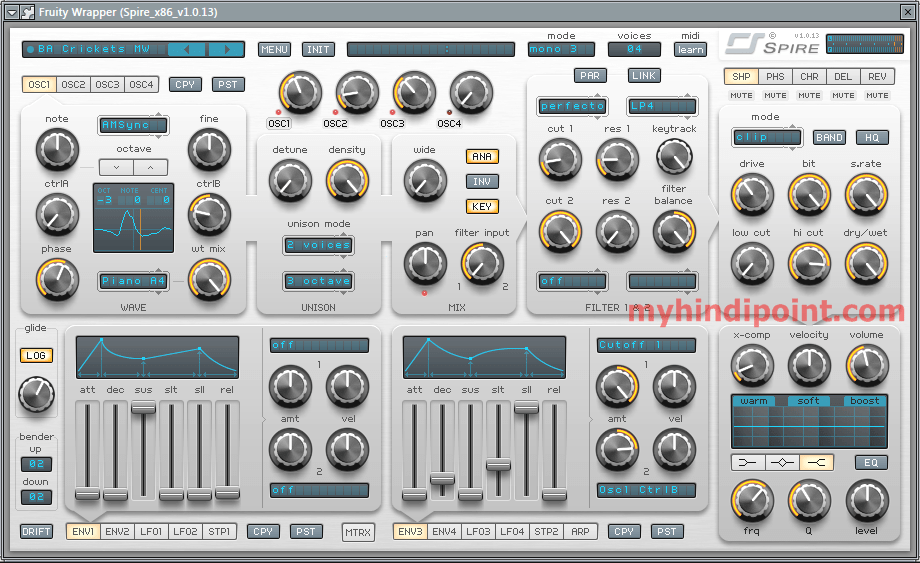Toggle the glide LOG button
This screenshot has height=563, width=920.
(36, 355)
